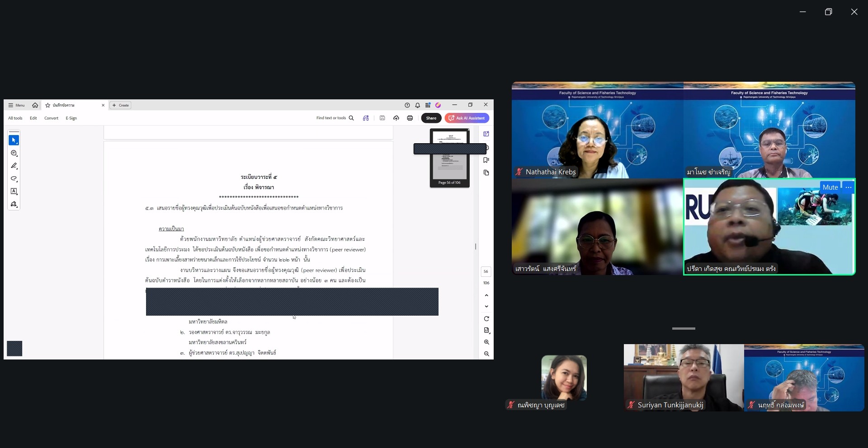The image size is (868, 448).
Task: Mute the active speaker video tile
Action: [830, 187]
